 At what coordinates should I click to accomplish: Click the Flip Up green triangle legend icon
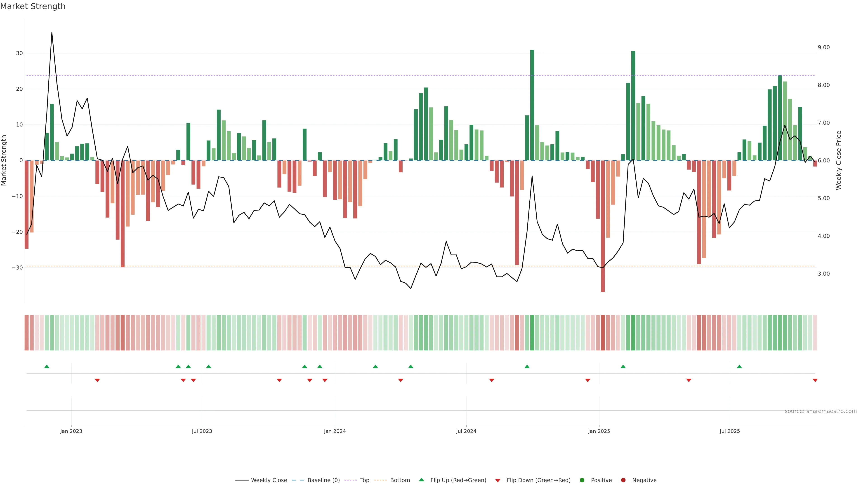pyautogui.click(x=421, y=480)
